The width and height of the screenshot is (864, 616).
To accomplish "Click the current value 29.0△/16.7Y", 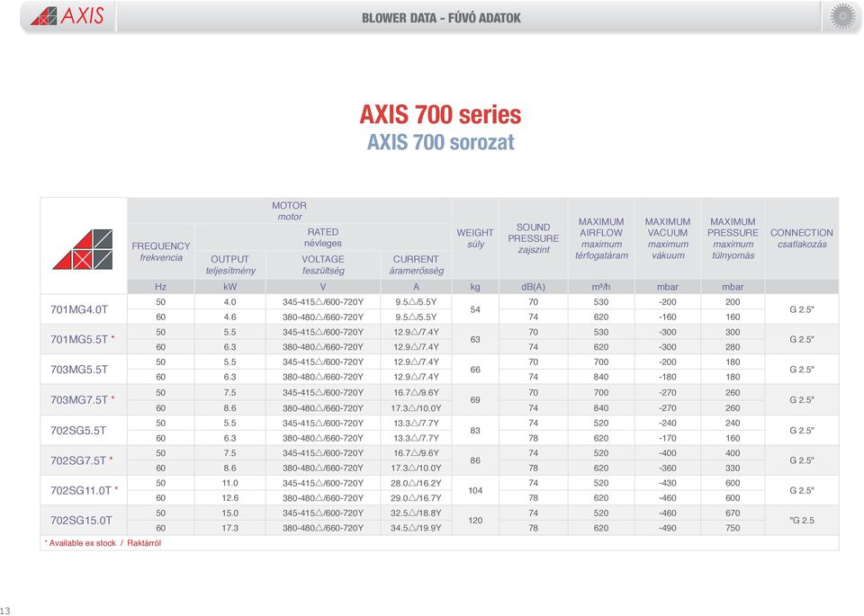I will 416,497.
